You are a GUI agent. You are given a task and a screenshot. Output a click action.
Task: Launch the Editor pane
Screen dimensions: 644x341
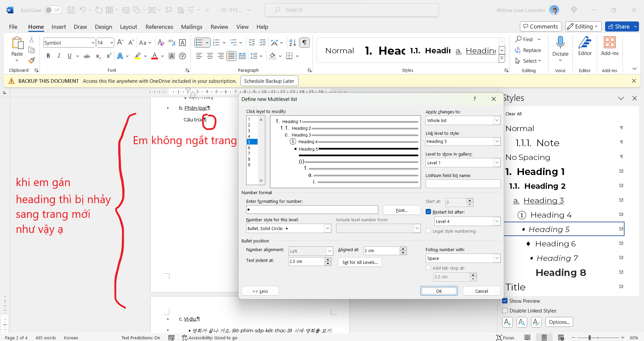585,47
